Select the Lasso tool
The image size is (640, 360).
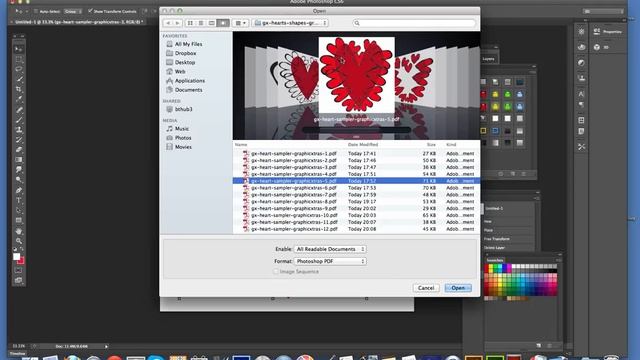click(x=19, y=69)
